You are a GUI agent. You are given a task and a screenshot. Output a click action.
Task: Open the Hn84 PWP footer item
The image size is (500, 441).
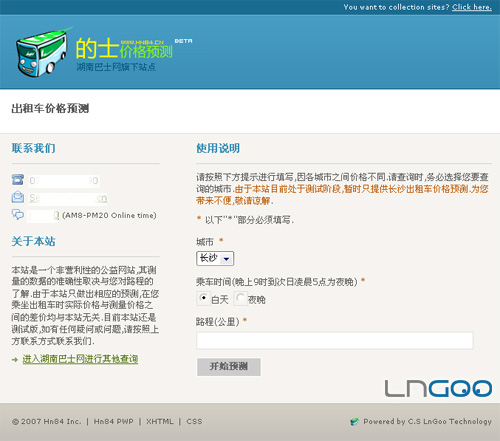tap(113, 422)
